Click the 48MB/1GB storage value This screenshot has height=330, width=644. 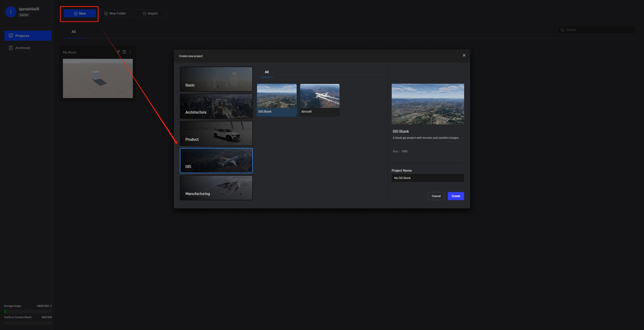(x=43, y=306)
